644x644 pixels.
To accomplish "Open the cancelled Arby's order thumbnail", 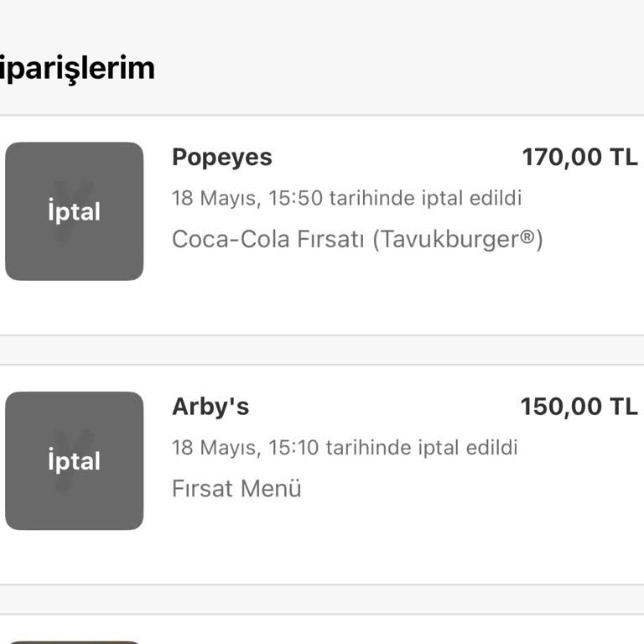I will click(x=74, y=460).
